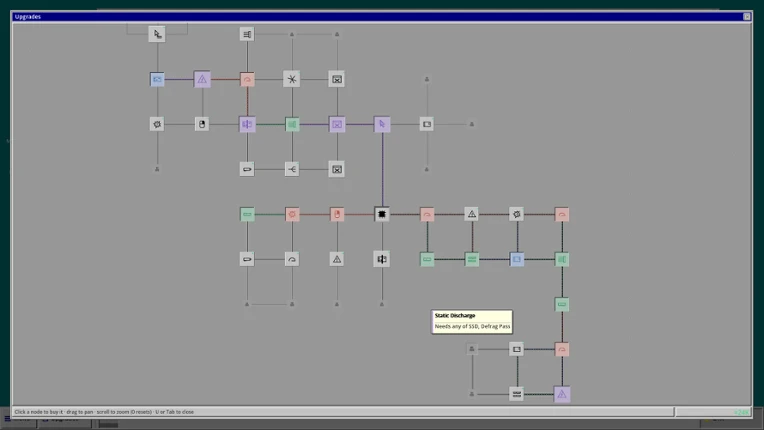This screenshot has width=764, height=430.
Task: Click the blue square node beside green double-bar
Action: click(x=516, y=259)
